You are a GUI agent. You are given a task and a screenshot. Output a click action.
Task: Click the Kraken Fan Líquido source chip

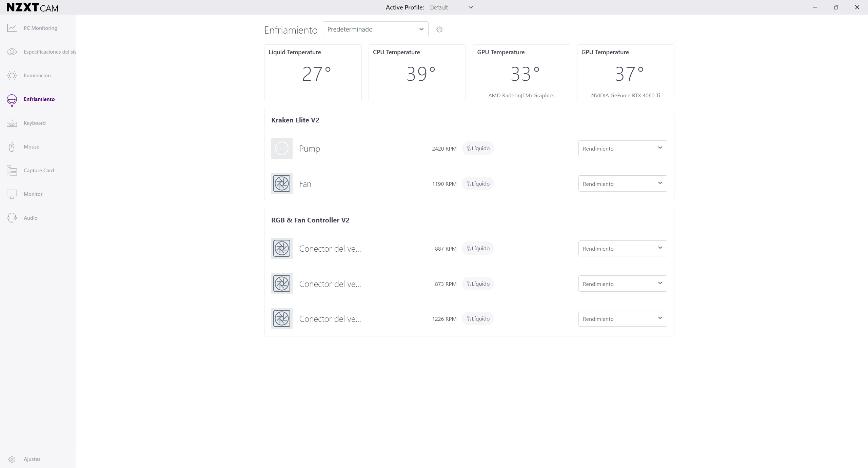coord(478,183)
